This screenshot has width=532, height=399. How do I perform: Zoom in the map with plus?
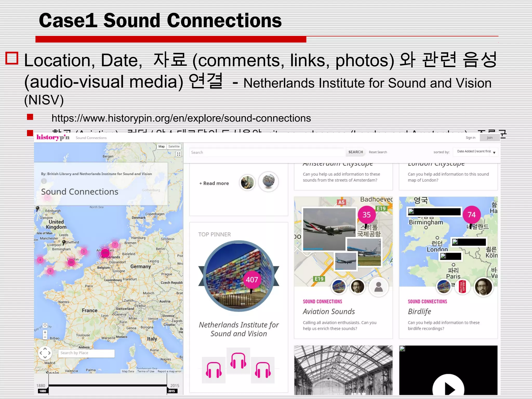(45, 332)
